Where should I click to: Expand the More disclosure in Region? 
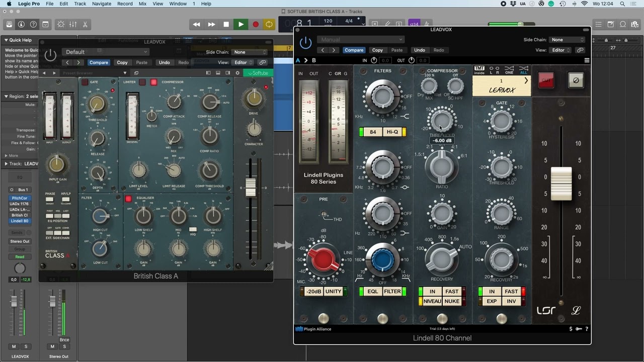point(6,156)
